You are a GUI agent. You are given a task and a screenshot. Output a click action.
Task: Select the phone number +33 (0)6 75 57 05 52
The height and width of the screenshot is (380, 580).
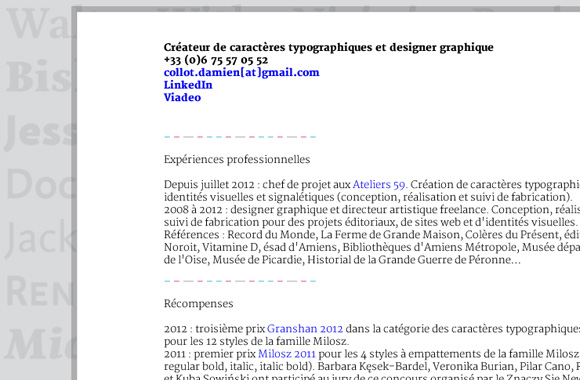pyautogui.click(x=216, y=60)
